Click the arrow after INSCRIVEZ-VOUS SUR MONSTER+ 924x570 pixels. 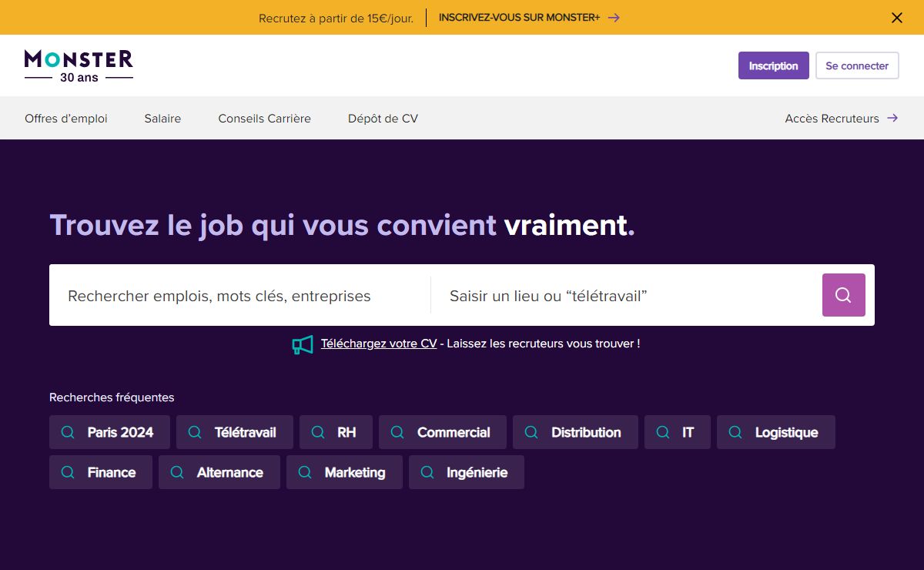pos(614,18)
